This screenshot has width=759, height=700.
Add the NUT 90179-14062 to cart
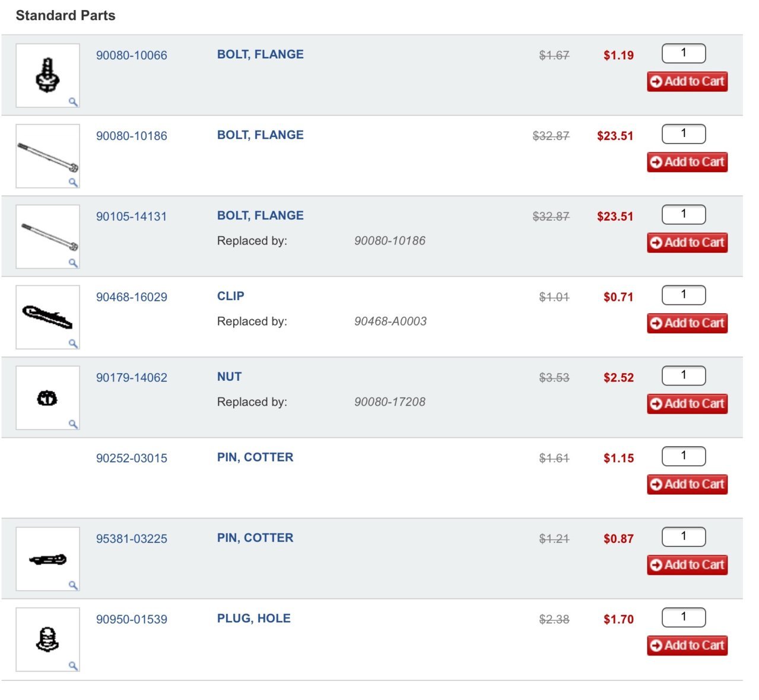point(687,403)
